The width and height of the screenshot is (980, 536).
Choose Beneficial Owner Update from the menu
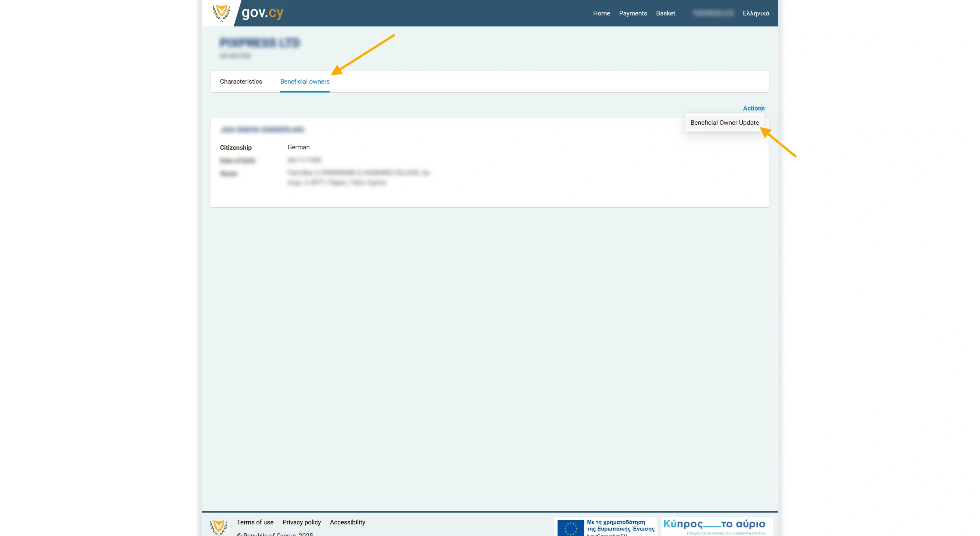click(724, 123)
